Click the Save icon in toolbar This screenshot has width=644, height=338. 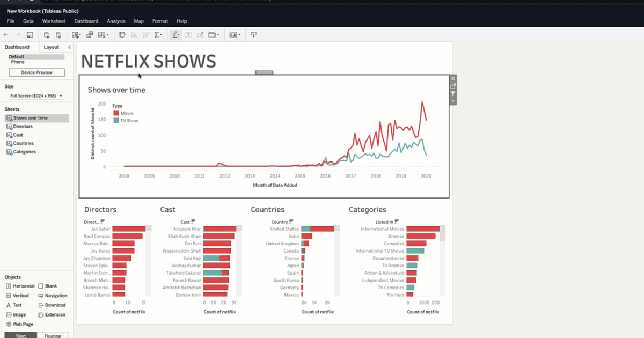(30, 35)
